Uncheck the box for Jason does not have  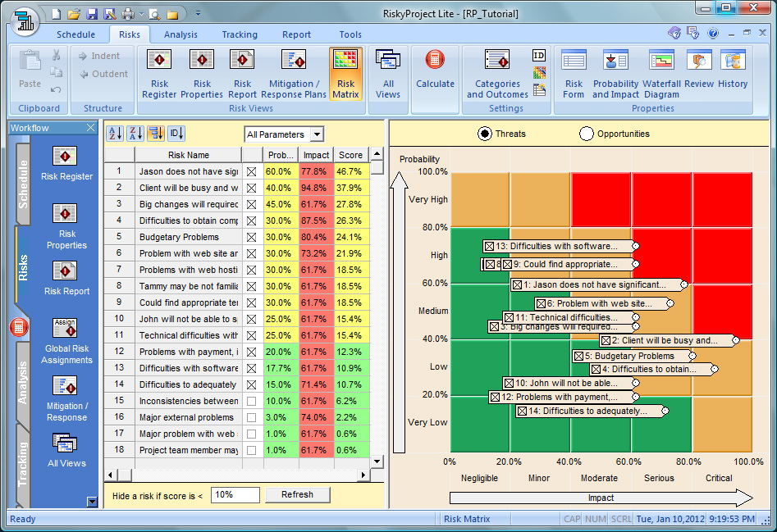(252, 171)
